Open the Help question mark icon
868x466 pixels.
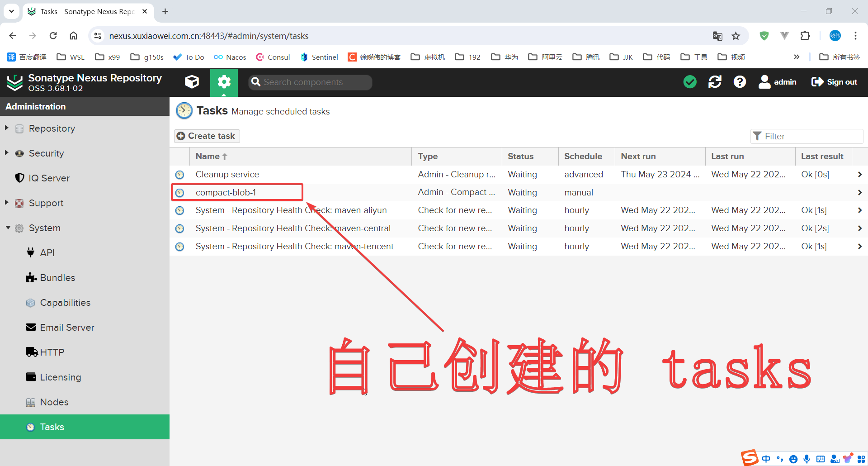pyautogui.click(x=740, y=82)
